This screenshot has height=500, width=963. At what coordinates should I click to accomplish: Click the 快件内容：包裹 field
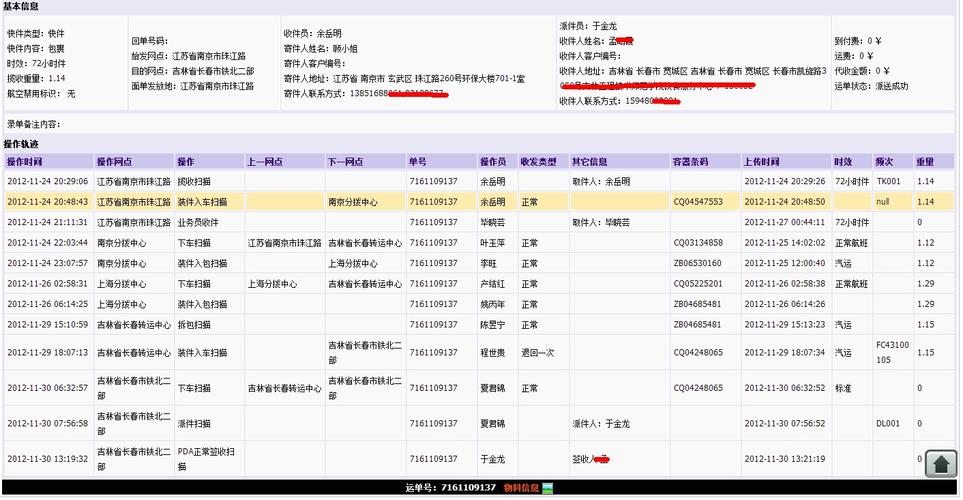tap(36, 49)
